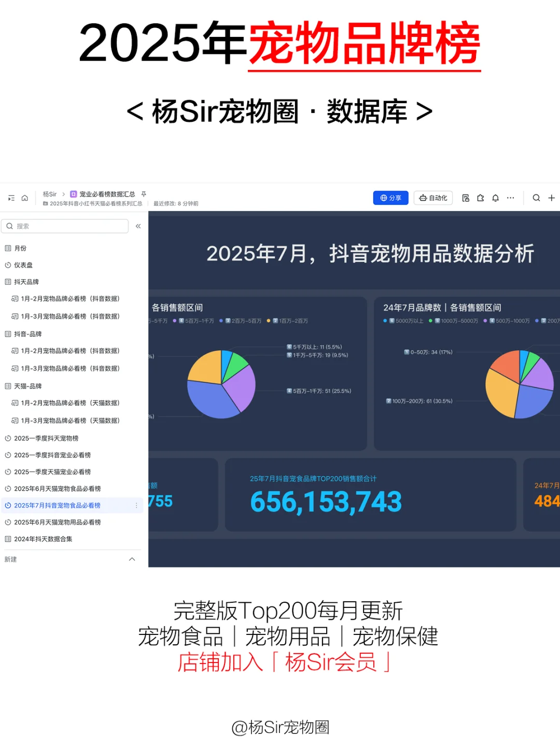Toggle the sidebar expand icon at top-left
Viewport: 560px width, 747px height.
click(x=11, y=198)
